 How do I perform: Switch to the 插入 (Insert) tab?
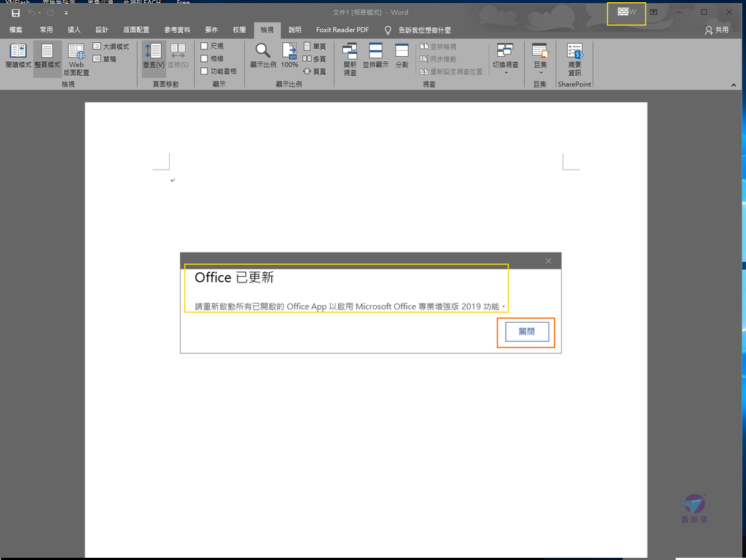tap(74, 30)
